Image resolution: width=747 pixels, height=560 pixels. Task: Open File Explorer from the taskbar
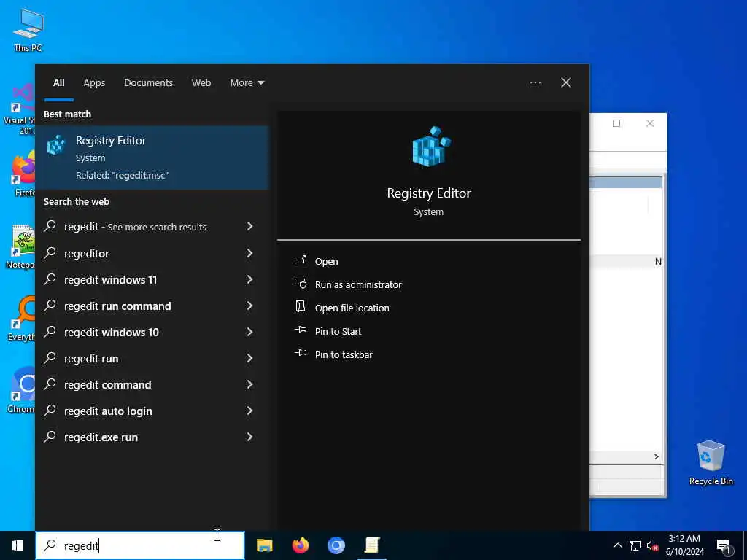click(264, 545)
